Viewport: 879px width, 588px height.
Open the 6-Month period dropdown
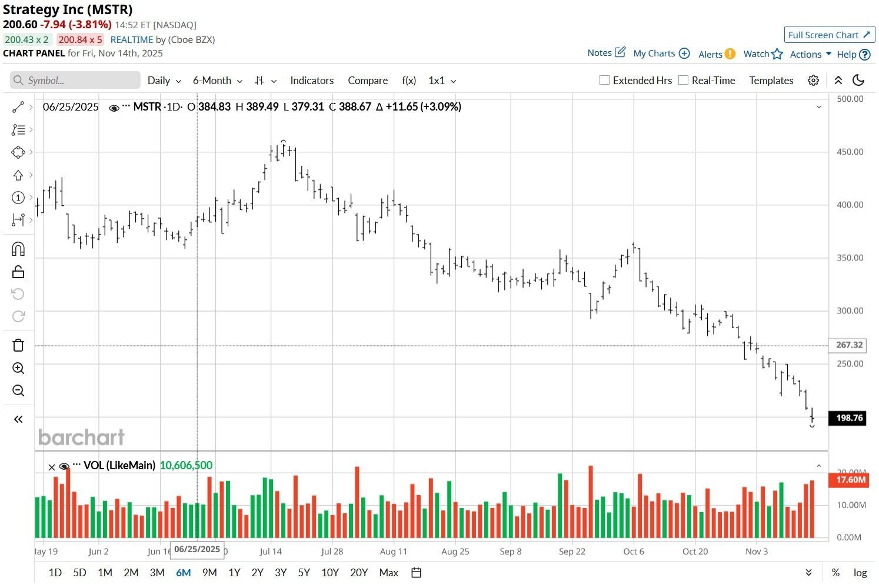(218, 81)
